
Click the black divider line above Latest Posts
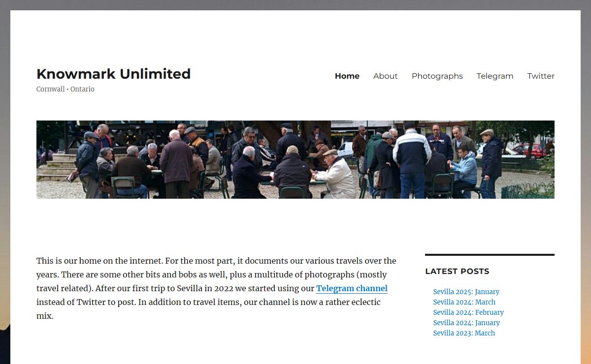click(x=490, y=255)
